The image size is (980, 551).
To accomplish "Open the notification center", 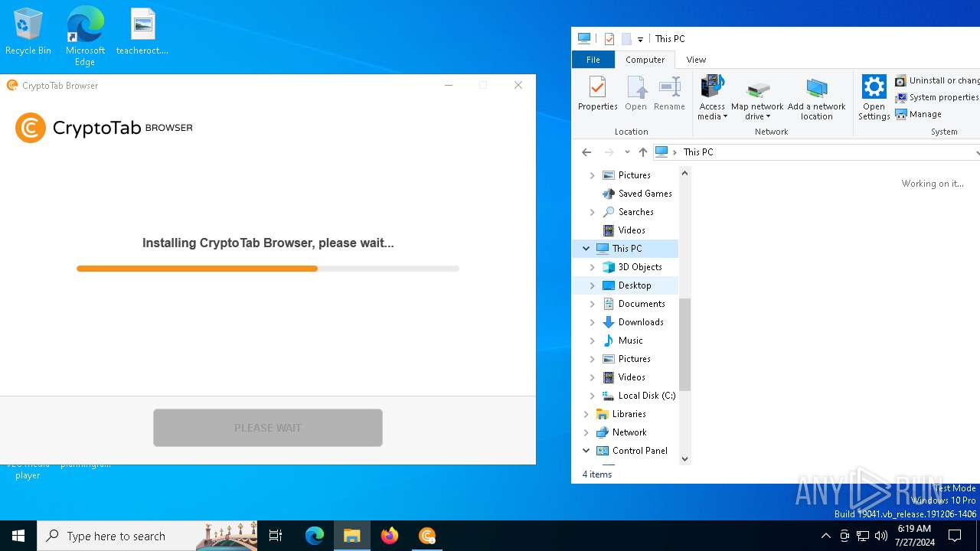I will click(955, 536).
